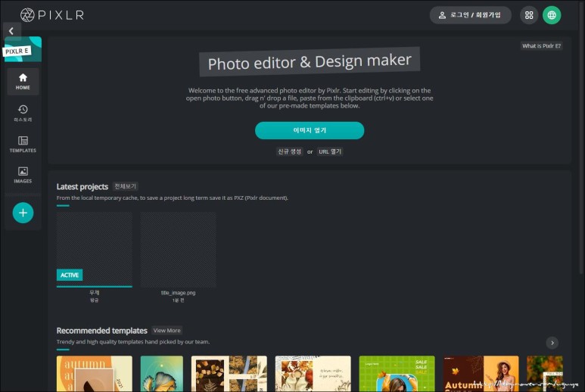Screen dimensions: 585x392
Task: Open the language globe icon
Action: pos(552,15)
